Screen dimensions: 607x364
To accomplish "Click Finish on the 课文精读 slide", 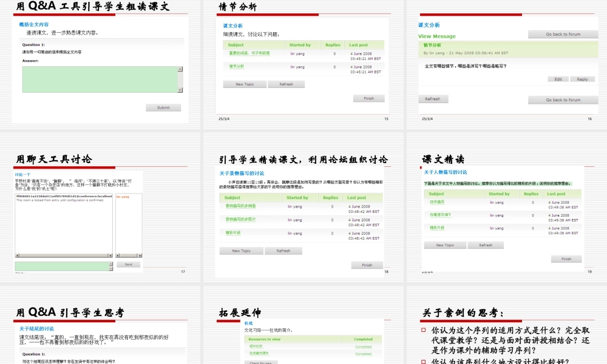I will pos(566,259).
